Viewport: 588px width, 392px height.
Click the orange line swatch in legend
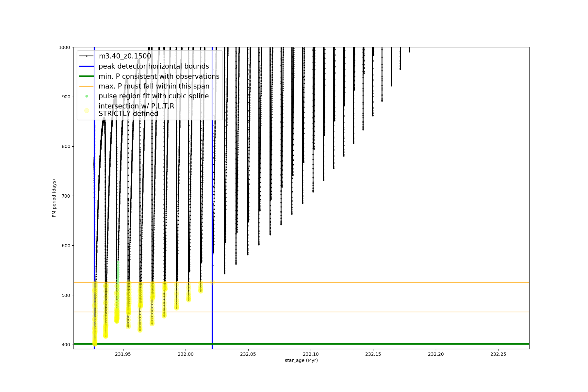pos(87,86)
